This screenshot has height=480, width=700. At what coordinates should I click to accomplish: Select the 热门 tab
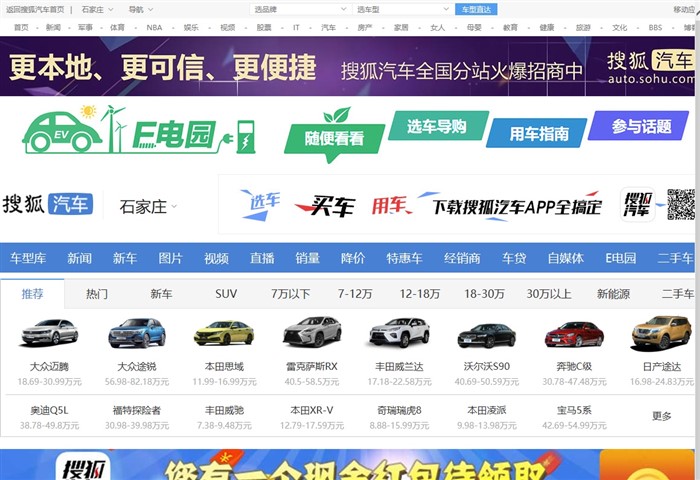[x=97, y=294]
